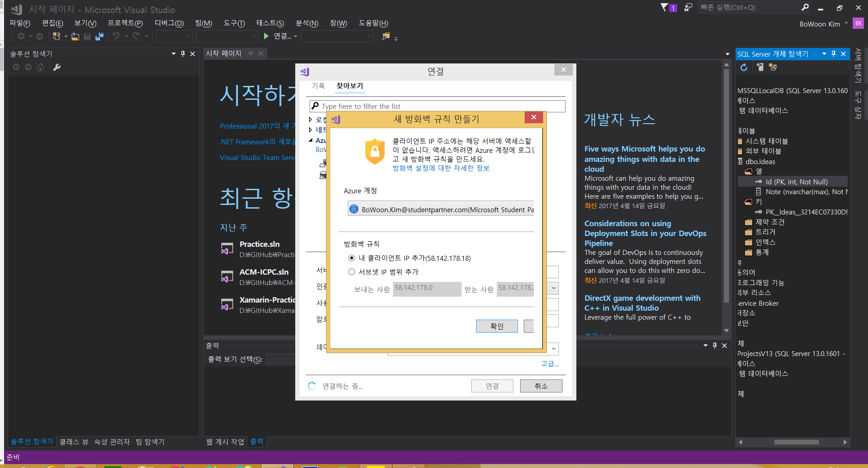
Task: Open the document tab list dropdown
Action: (x=728, y=54)
